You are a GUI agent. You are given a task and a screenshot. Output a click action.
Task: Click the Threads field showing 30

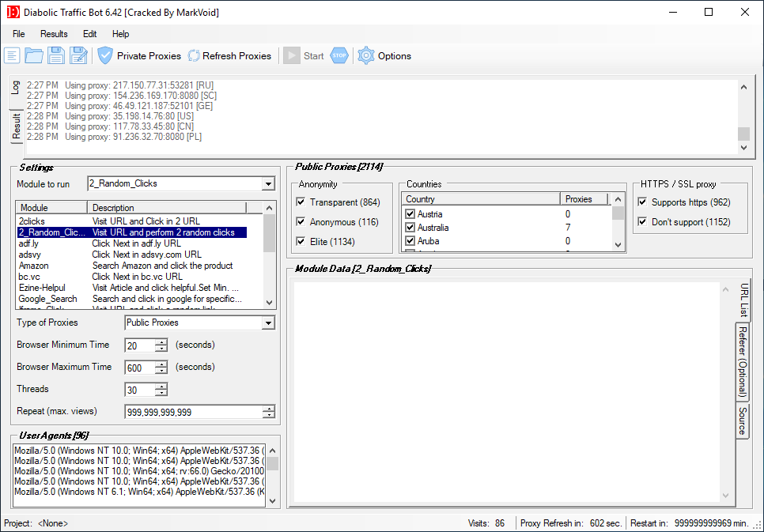[x=140, y=390]
